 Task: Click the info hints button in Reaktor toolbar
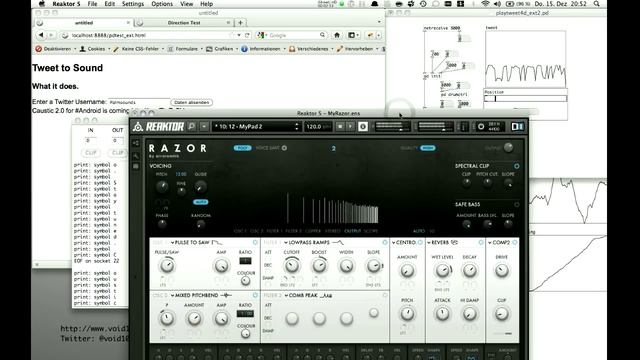pyautogui.click(x=362, y=127)
